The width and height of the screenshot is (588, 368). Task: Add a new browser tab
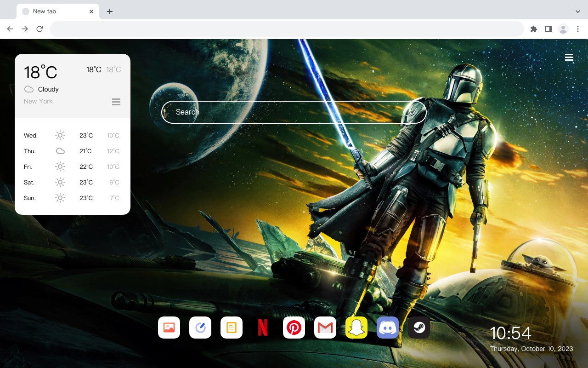109,11
